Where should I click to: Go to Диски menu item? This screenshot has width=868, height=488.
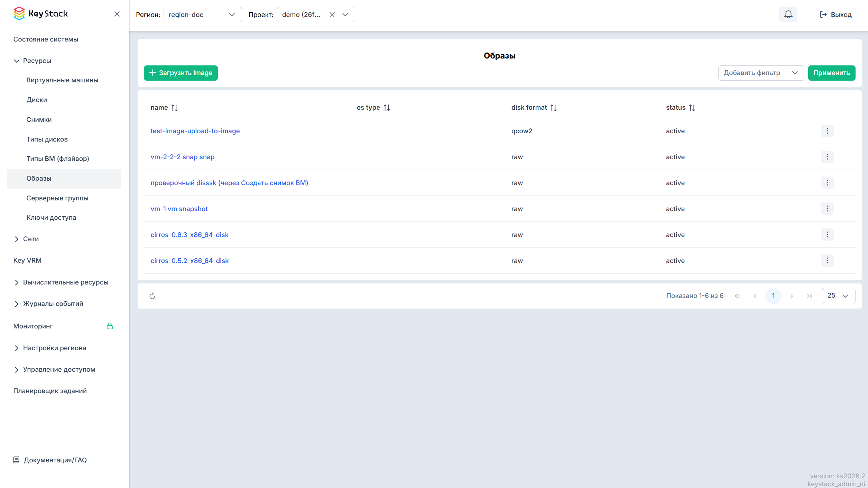coord(37,100)
